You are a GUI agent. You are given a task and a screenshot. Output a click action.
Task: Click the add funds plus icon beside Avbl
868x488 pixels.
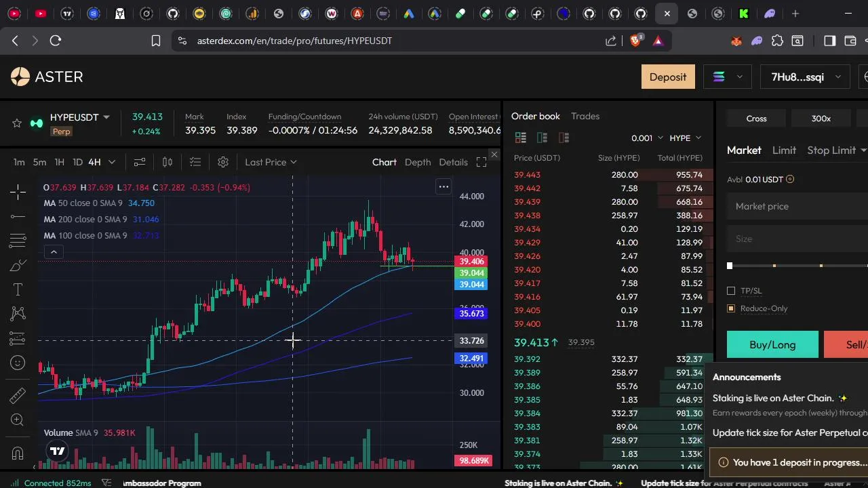(790, 180)
